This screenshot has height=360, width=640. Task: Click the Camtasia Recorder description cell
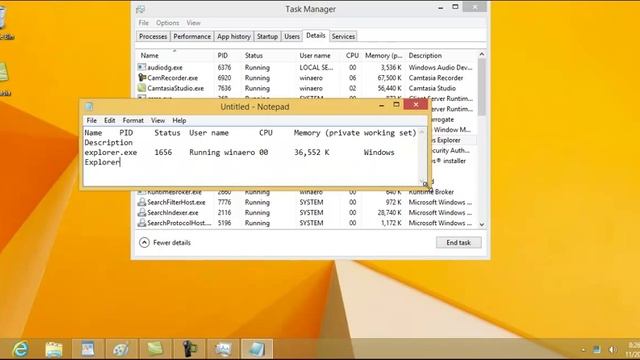coord(436,78)
